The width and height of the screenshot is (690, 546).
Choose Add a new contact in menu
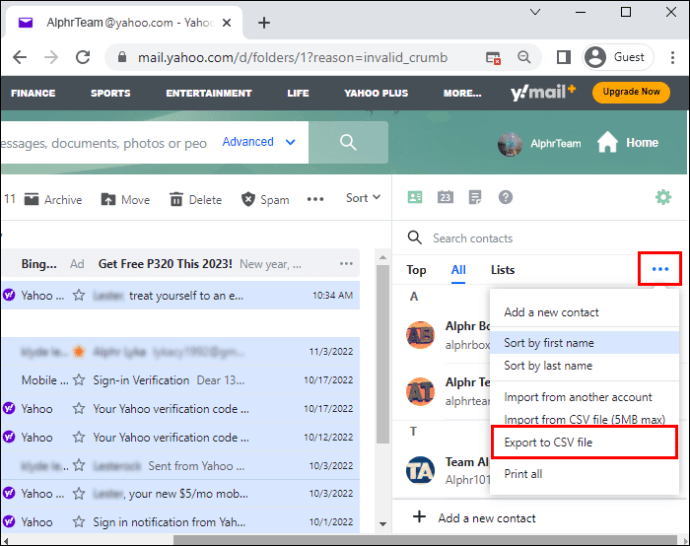coord(584,312)
